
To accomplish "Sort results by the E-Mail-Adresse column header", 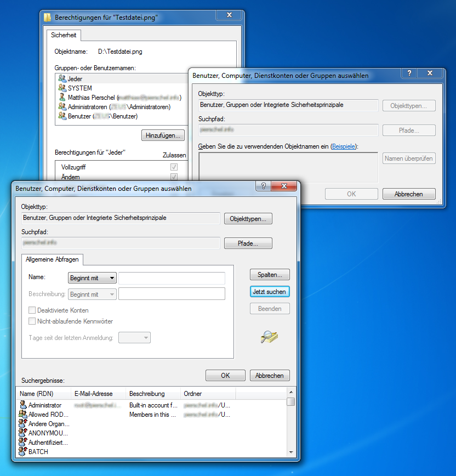I will [x=98, y=393].
